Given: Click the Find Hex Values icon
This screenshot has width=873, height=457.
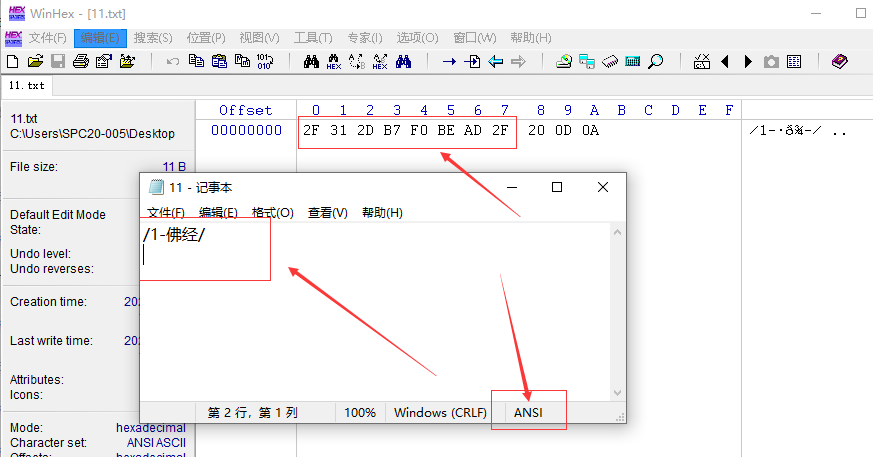Looking at the screenshot, I should (334, 61).
